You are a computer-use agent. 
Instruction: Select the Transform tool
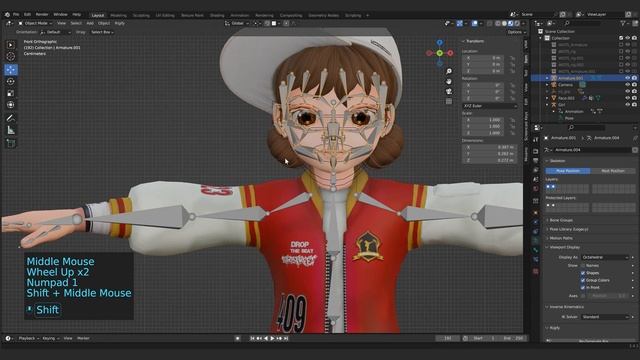(11, 105)
